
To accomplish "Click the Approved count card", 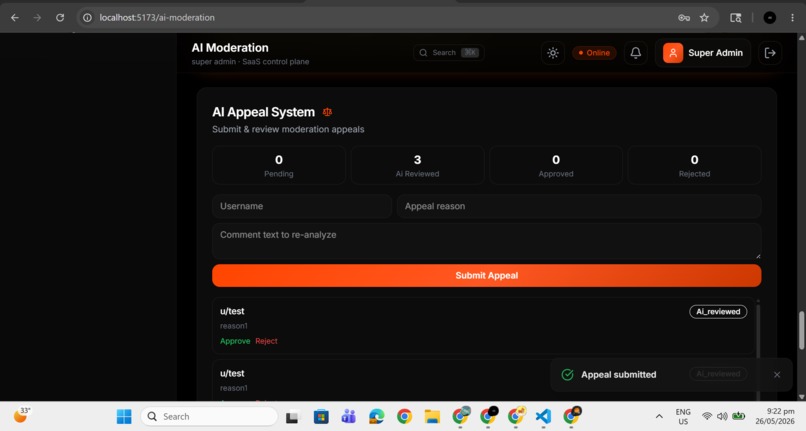I will click(556, 165).
